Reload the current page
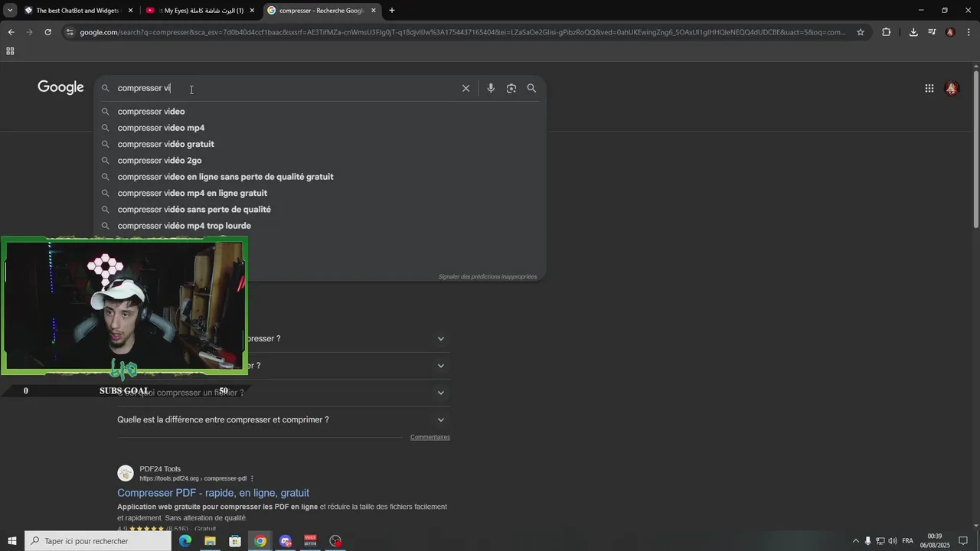Image resolution: width=980 pixels, height=551 pixels. (47, 32)
